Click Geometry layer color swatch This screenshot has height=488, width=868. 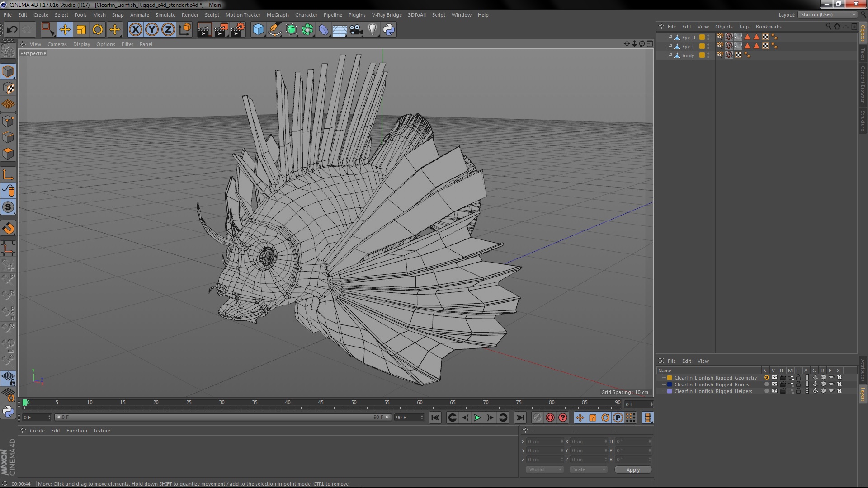[x=670, y=378]
